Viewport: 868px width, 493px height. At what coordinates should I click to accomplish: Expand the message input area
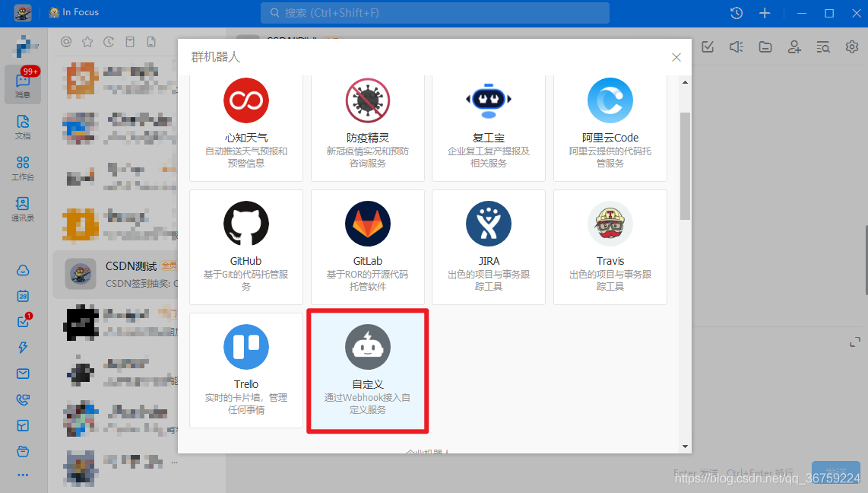[x=855, y=343]
